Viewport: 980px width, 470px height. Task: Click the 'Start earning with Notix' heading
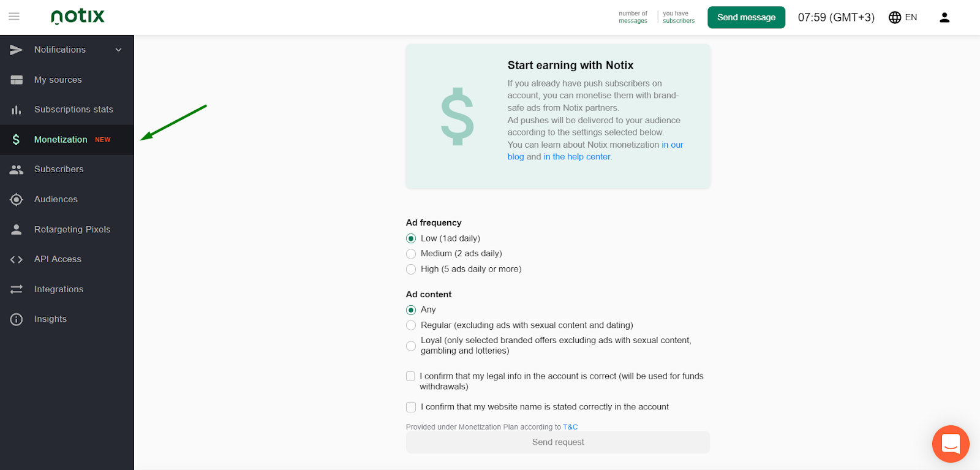(570, 66)
